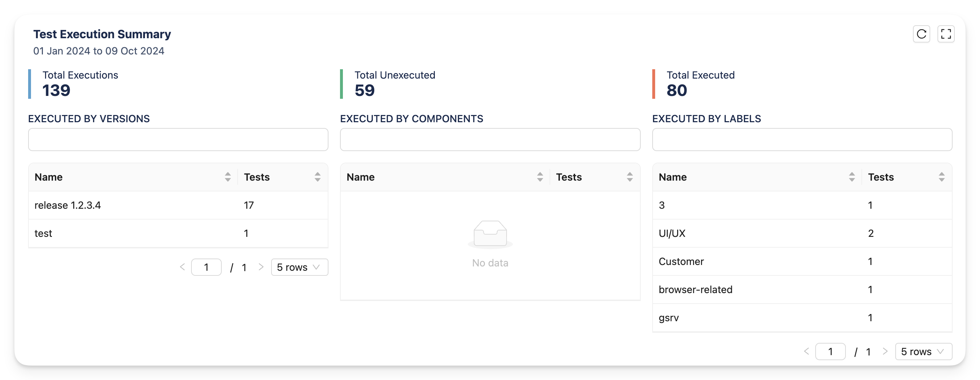980x380 pixels.
Task: Sort versions table by Tests
Action: 317,177
